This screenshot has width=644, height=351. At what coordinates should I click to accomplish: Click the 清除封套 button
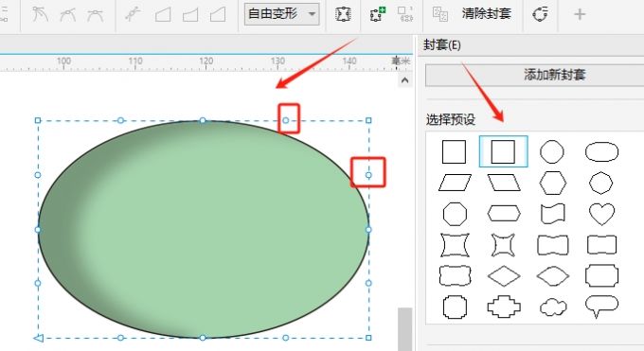[x=486, y=14]
